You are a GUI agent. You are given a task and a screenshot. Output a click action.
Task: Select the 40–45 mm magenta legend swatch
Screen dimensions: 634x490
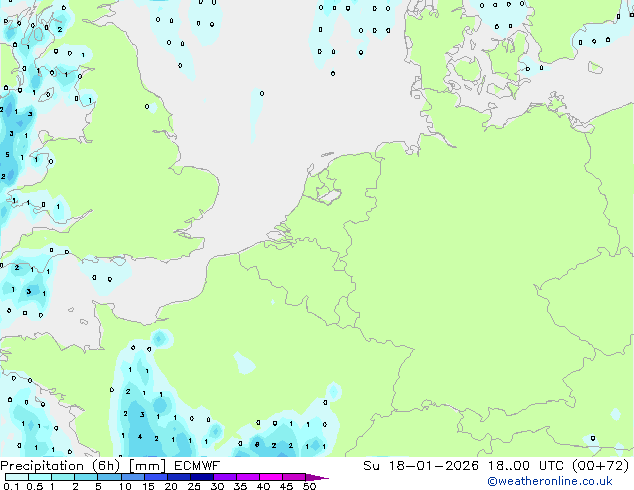[271, 477]
